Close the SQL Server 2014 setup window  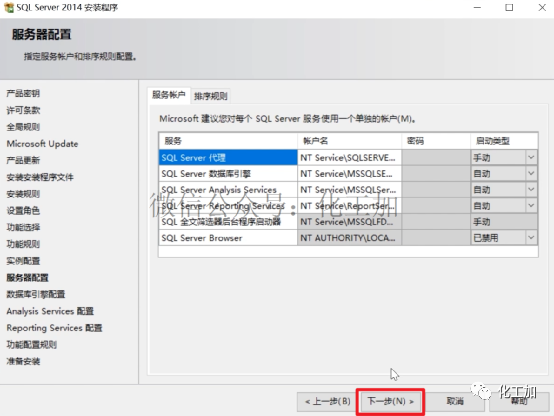(x=542, y=7)
